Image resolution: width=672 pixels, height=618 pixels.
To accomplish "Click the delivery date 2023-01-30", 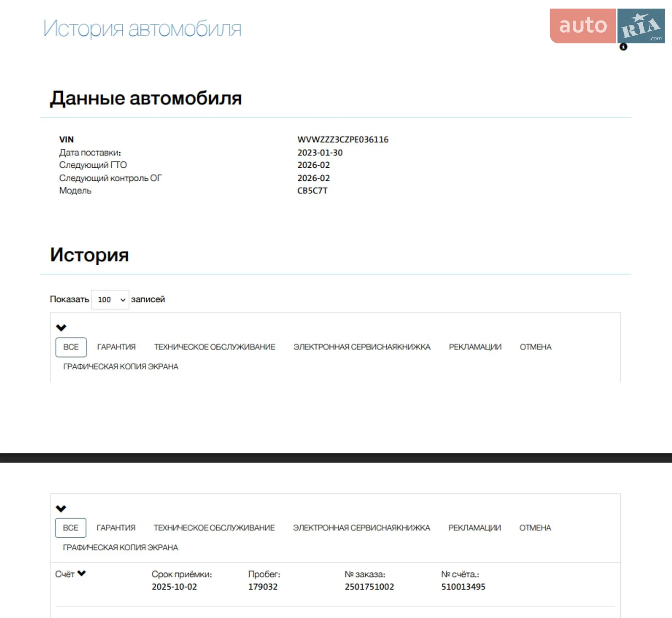I will pos(320,152).
